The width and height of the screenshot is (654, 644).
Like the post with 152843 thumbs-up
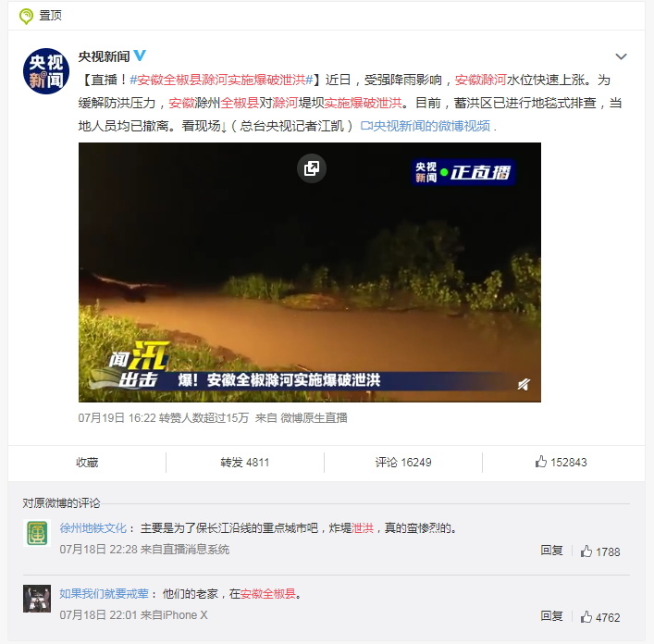pos(561,462)
